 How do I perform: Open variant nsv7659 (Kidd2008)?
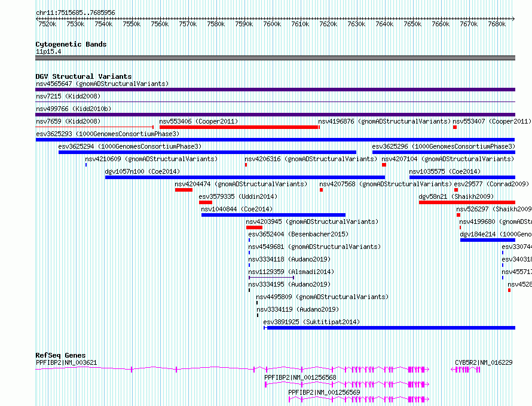68,121
